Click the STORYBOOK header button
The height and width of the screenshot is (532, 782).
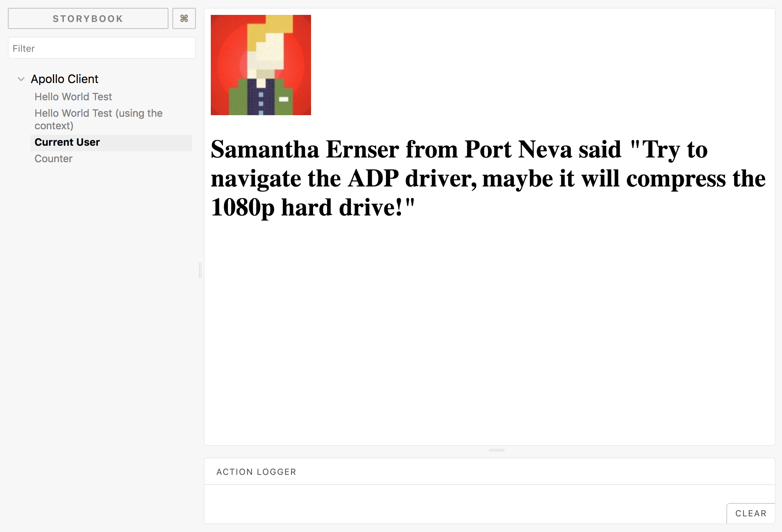tap(88, 18)
